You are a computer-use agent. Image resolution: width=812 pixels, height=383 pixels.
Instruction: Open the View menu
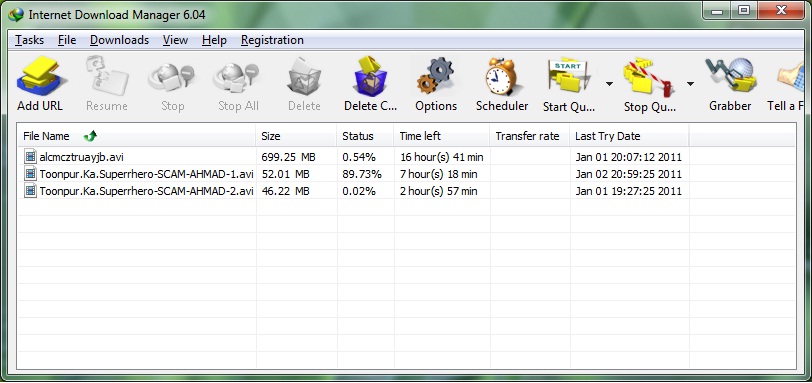(x=175, y=40)
